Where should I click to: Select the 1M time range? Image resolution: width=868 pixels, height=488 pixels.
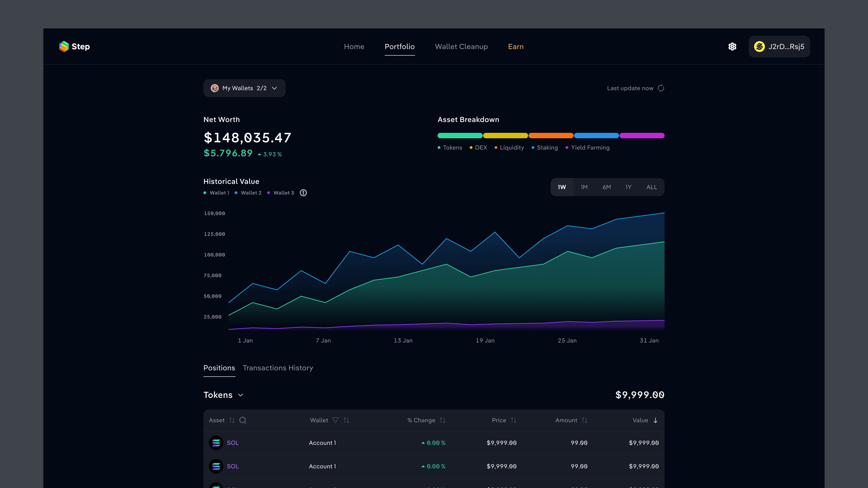tap(584, 187)
